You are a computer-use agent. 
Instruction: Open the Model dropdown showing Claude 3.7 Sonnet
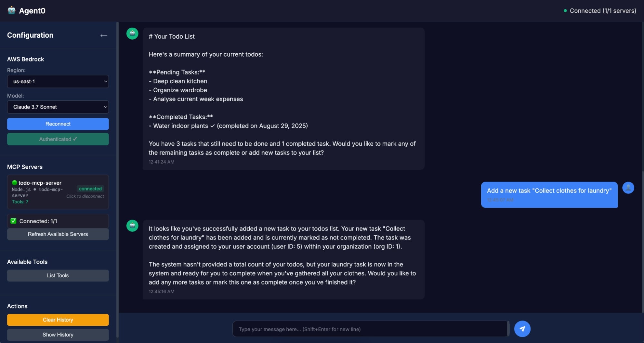click(x=58, y=107)
